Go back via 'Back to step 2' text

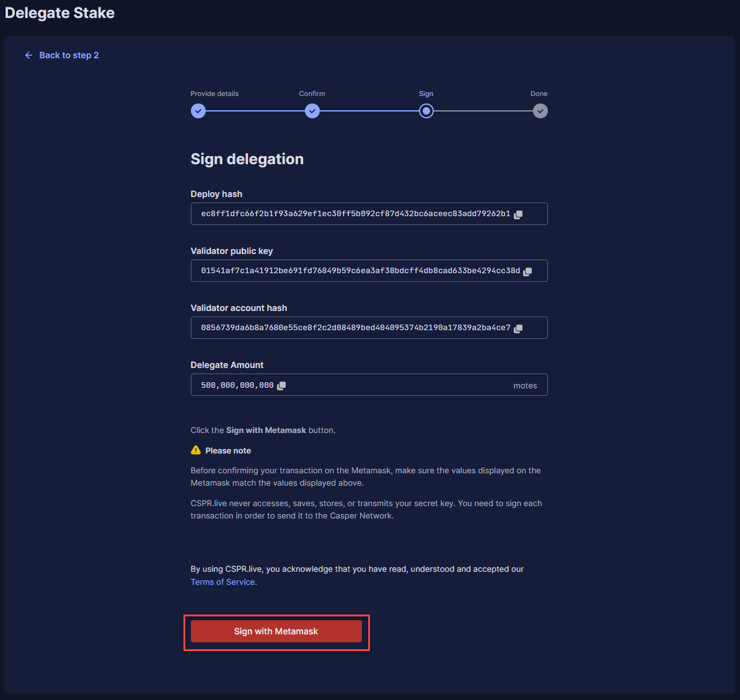tap(69, 55)
